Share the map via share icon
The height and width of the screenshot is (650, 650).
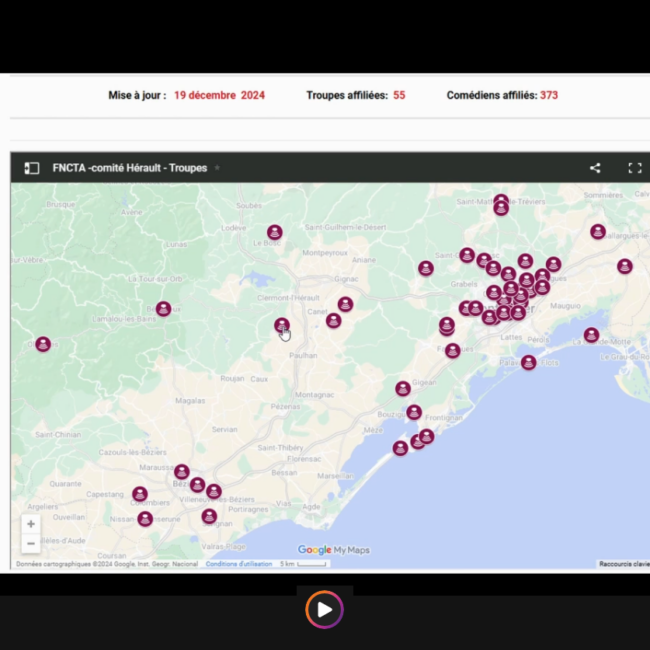pos(595,168)
